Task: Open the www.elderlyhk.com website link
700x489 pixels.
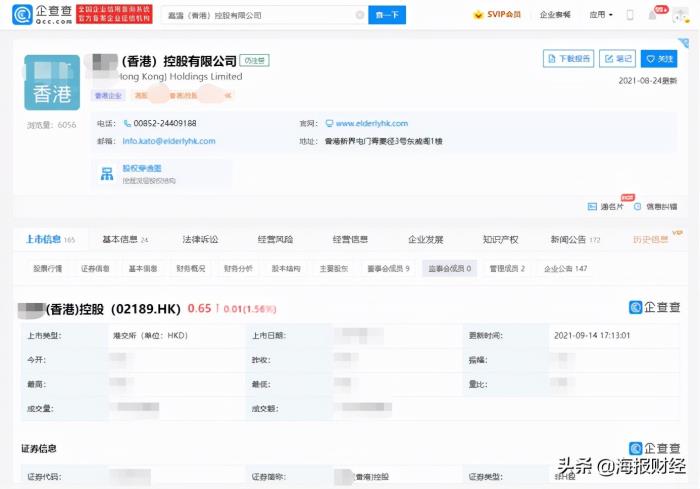Action: point(373,123)
